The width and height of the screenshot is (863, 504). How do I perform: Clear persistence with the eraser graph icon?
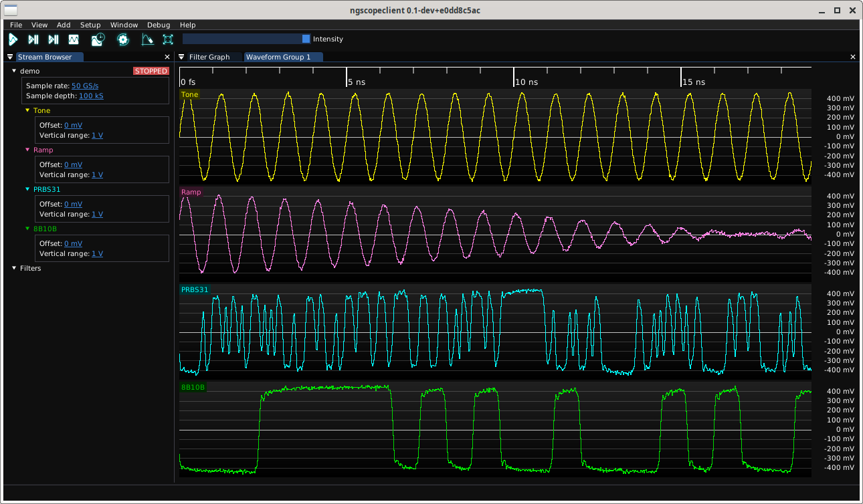click(x=148, y=39)
